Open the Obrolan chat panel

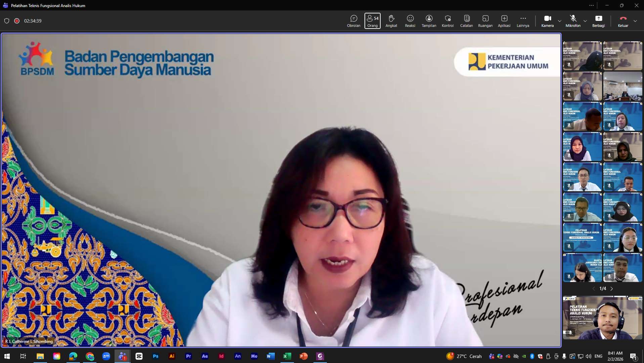point(353,21)
